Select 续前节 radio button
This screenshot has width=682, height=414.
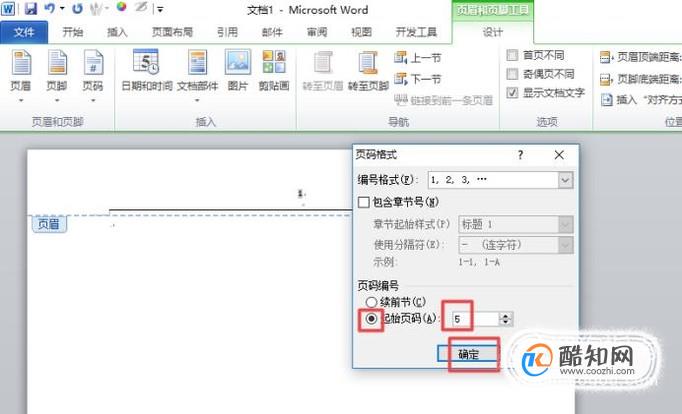pos(371,302)
